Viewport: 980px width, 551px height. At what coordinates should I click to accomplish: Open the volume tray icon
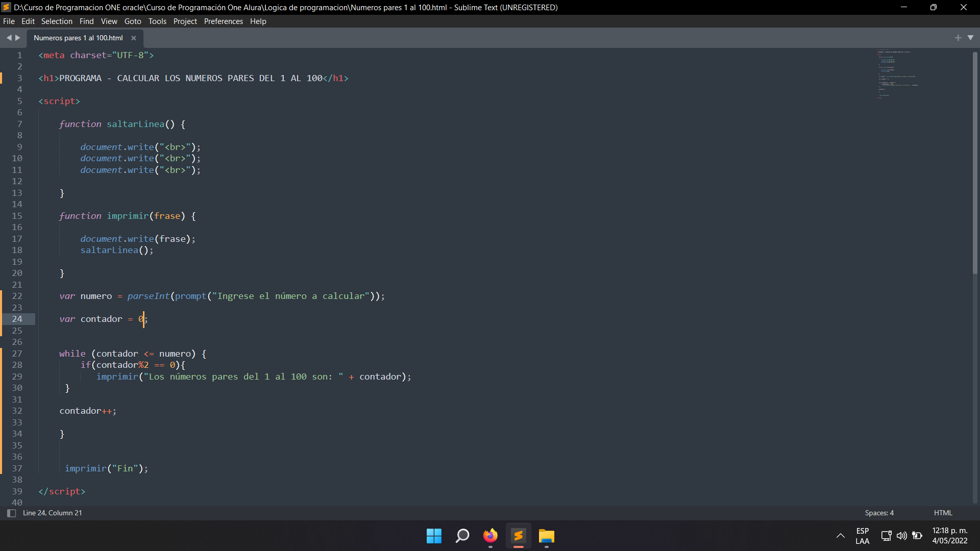pos(901,536)
